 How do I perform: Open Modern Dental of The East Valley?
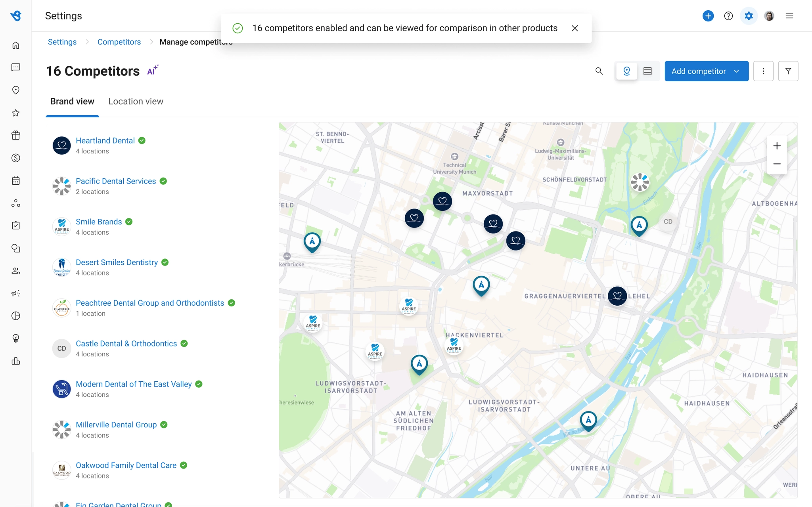pos(134,384)
